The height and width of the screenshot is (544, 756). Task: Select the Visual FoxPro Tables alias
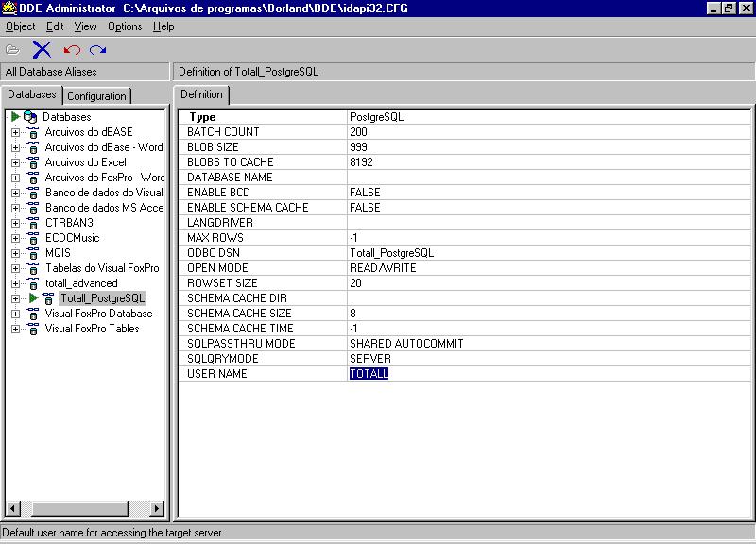(x=92, y=329)
